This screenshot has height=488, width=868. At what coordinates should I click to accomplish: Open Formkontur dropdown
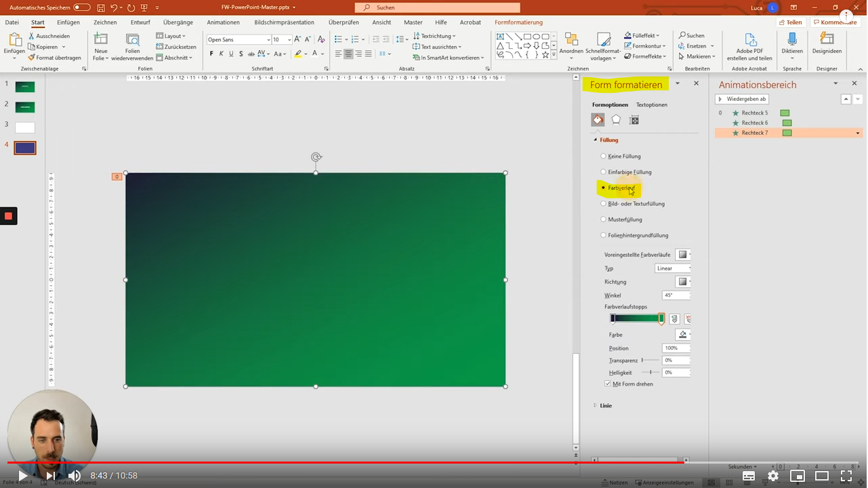coord(644,46)
